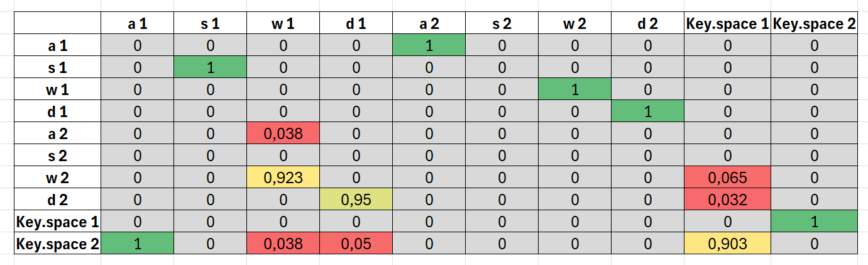Click the green 1 in row w 1
Image resolution: width=868 pixels, height=265 pixels.
(574, 89)
